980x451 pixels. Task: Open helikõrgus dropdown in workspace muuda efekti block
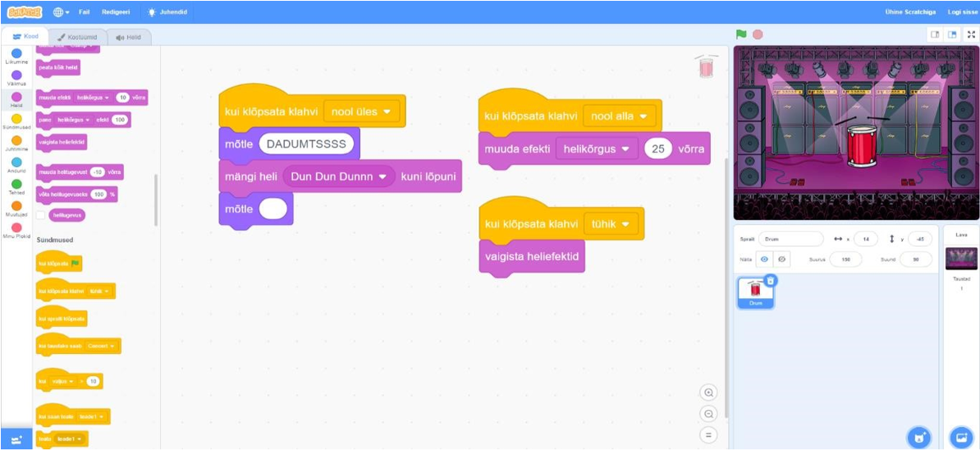pyautogui.click(x=597, y=149)
